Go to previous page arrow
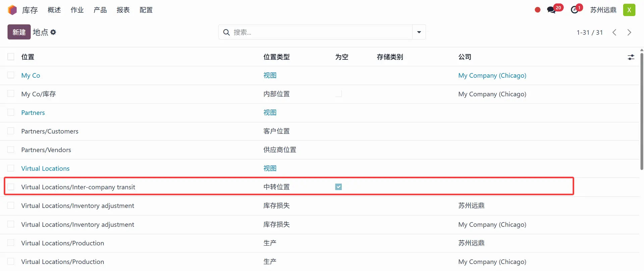 point(614,32)
